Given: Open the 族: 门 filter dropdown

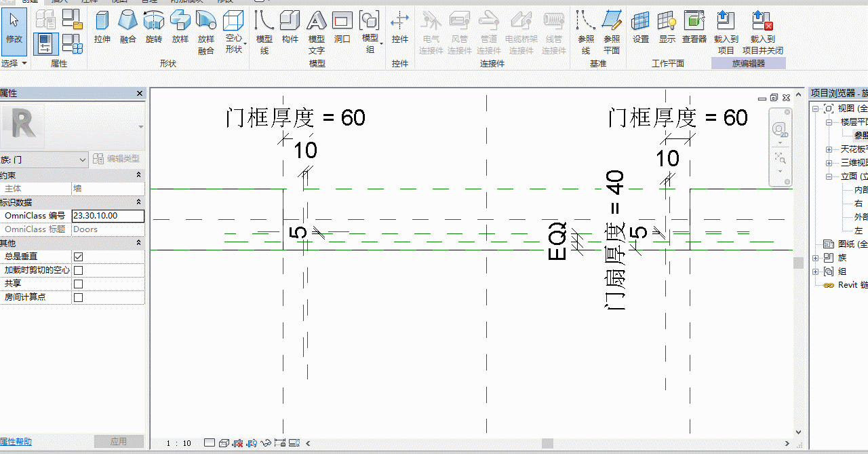Looking at the screenshot, I should coord(44,159).
